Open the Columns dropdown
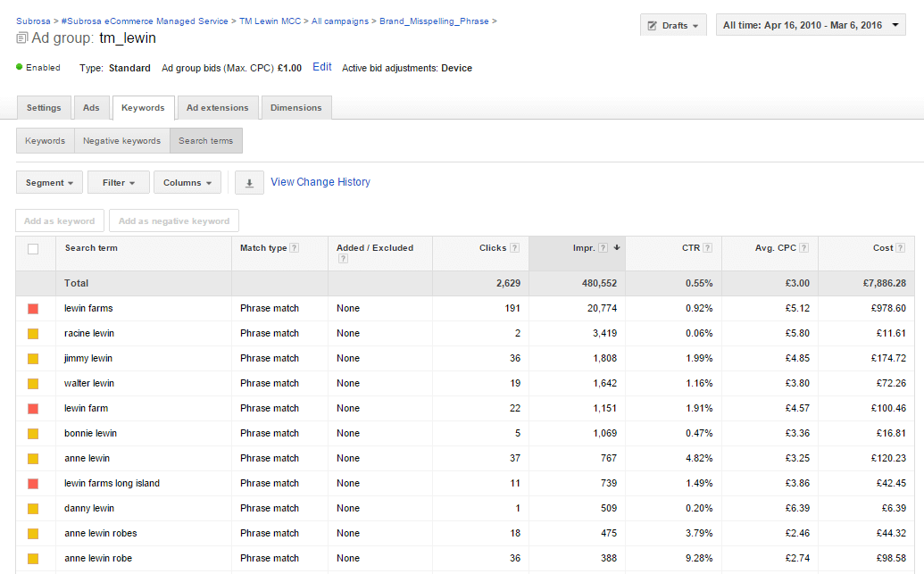 pos(187,183)
